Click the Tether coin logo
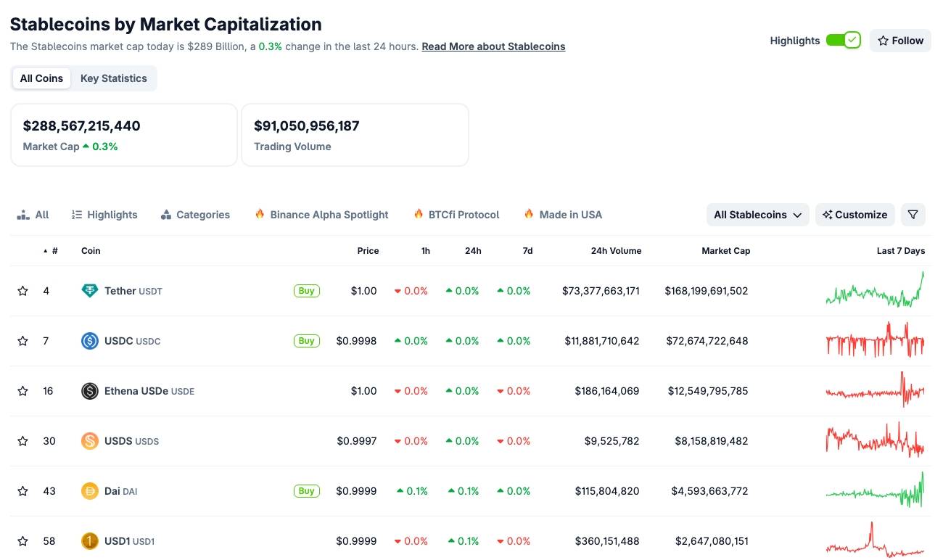Screen dimensions: 943x560 pos(90,291)
